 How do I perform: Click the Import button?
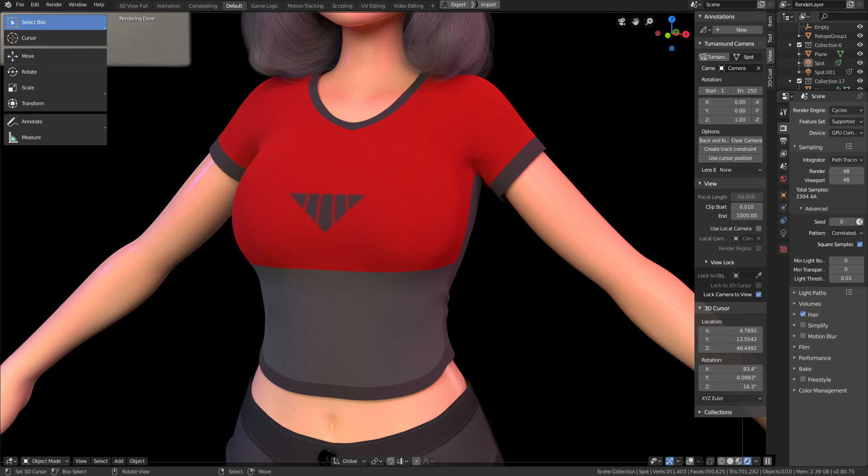(485, 5)
